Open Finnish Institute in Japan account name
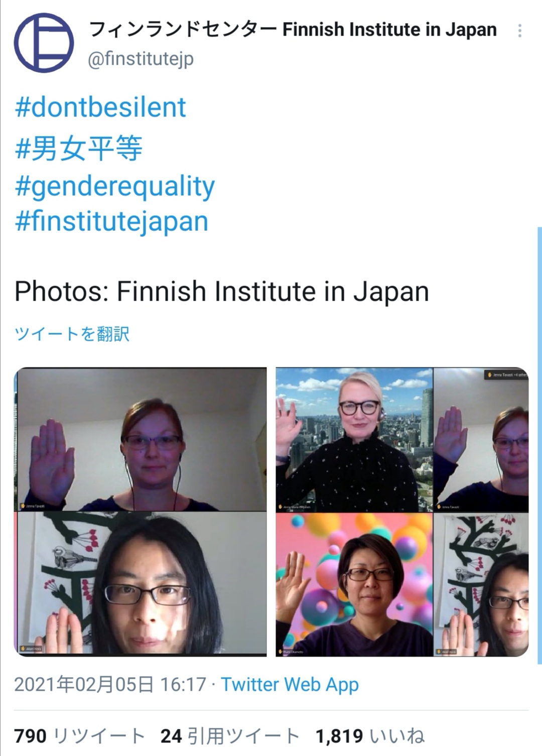The width and height of the screenshot is (542, 756). 293,30
